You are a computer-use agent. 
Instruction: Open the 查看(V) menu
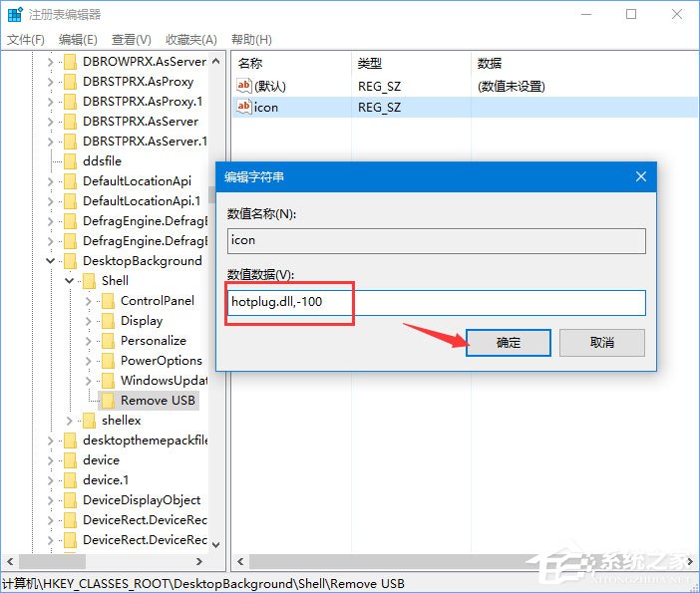tap(132, 40)
